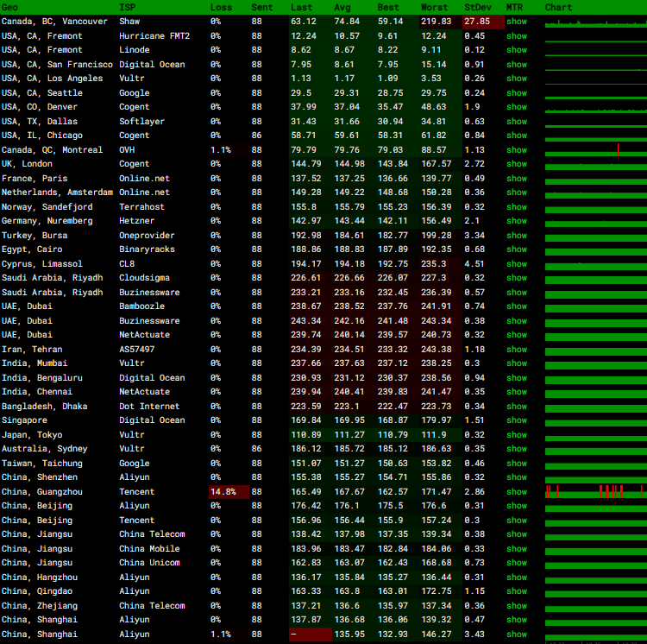This screenshot has width=647, height=644.
Task: Show MTR for Beijing Tencent row
Action: pos(517,521)
